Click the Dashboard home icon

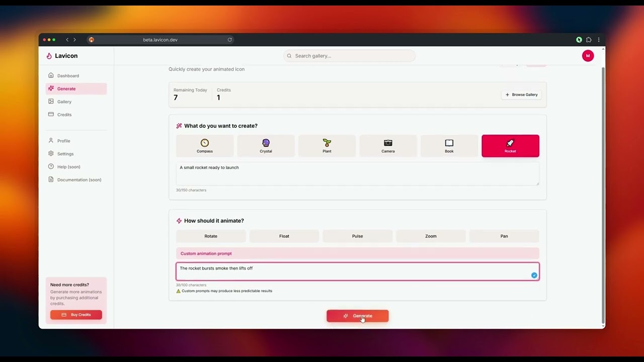[51, 75]
